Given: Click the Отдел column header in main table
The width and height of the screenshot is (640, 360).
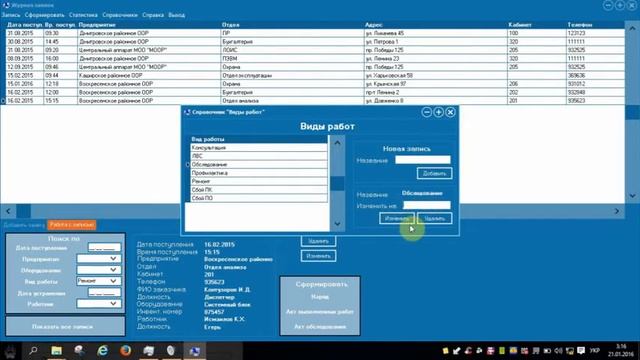Looking at the screenshot, I should 292,25.
